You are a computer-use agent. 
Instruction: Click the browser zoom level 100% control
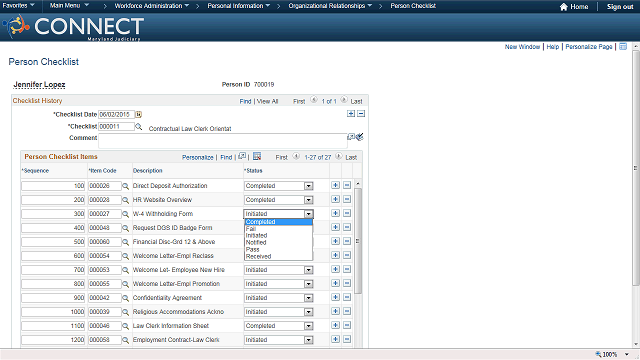point(611,354)
